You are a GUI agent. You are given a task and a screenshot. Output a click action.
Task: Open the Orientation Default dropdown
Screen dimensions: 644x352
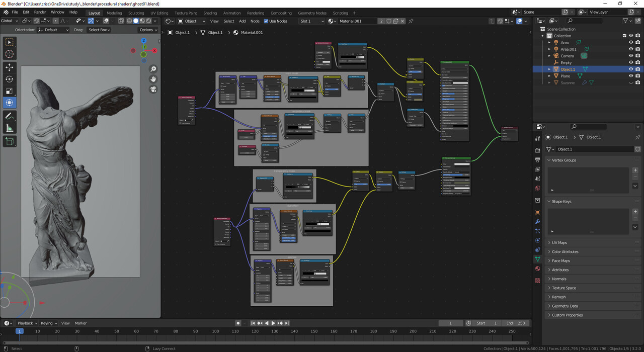coord(53,30)
